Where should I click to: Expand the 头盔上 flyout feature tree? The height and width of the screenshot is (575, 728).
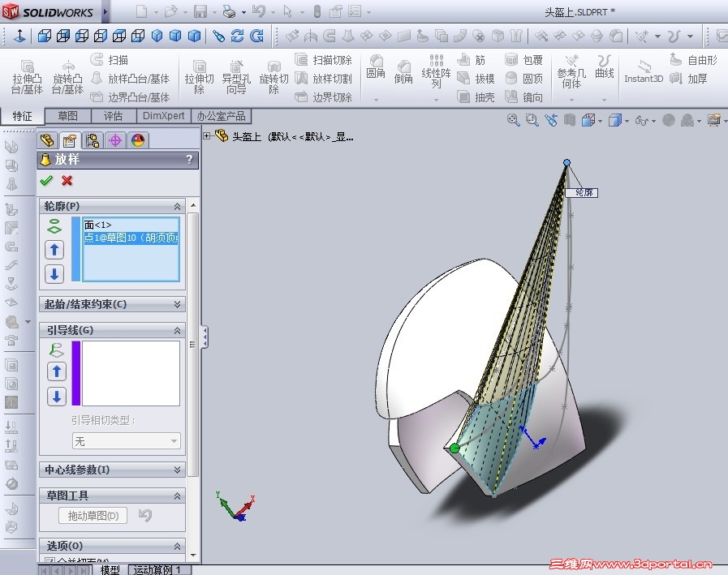coord(207,135)
